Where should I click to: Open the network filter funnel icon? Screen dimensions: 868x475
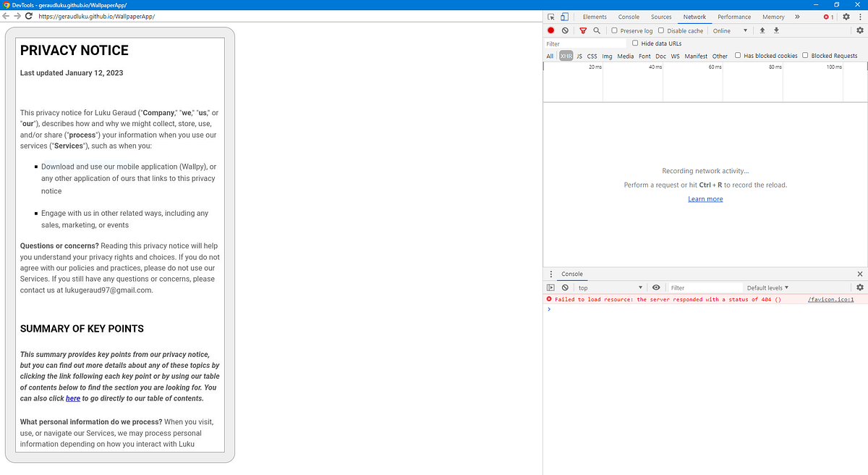coord(583,30)
